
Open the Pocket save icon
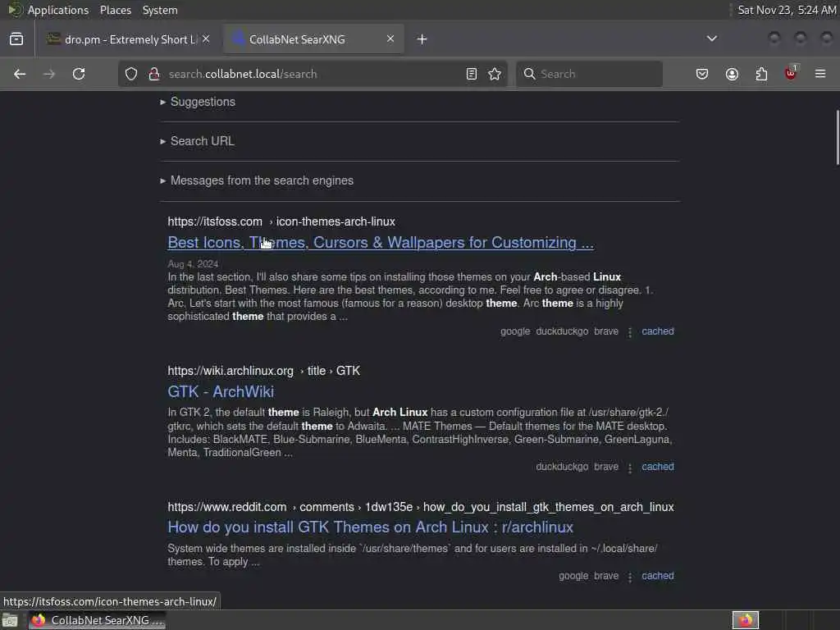pos(702,74)
